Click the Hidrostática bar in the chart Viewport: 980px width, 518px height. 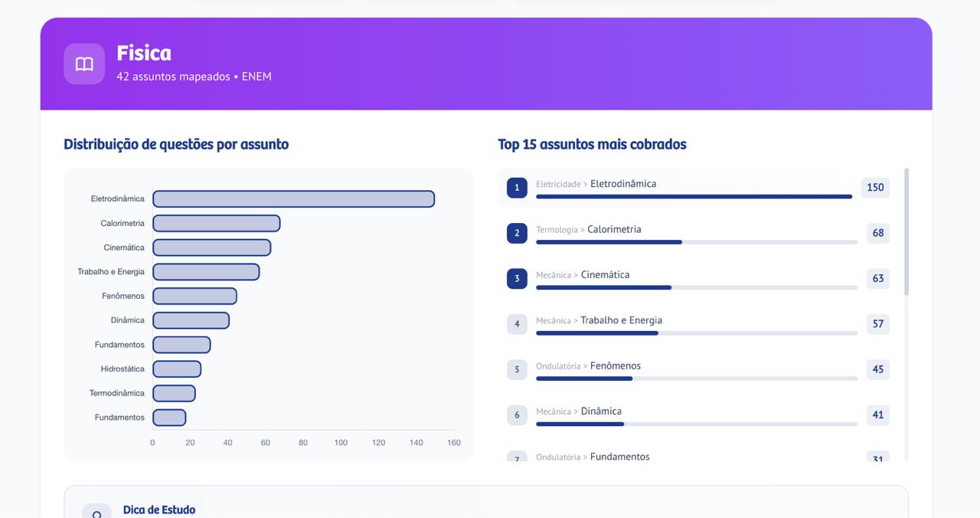coord(176,369)
